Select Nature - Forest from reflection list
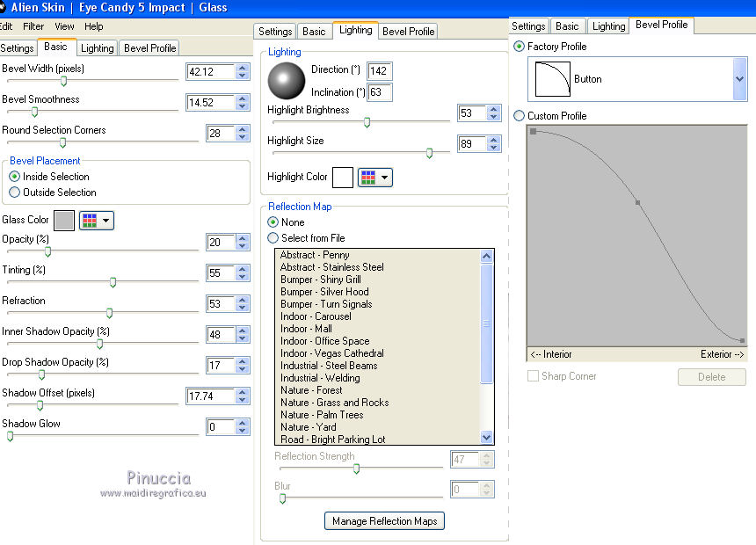The image size is (756, 545). pos(311,390)
